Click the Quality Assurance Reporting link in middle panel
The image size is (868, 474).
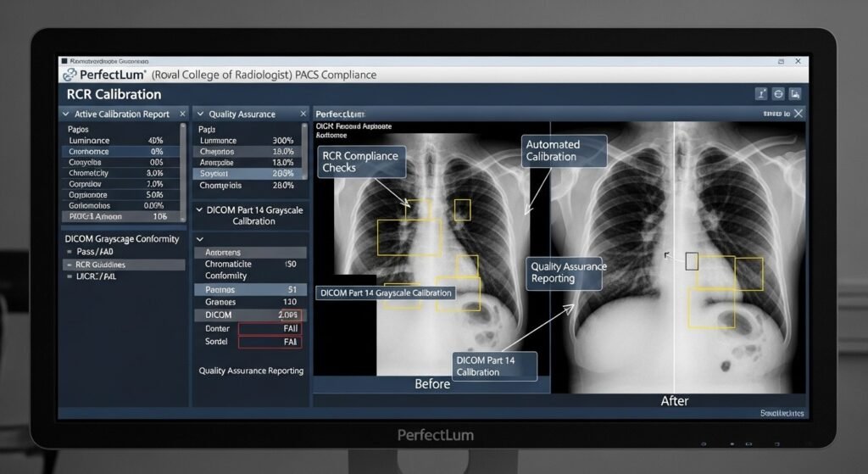point(251,371)
